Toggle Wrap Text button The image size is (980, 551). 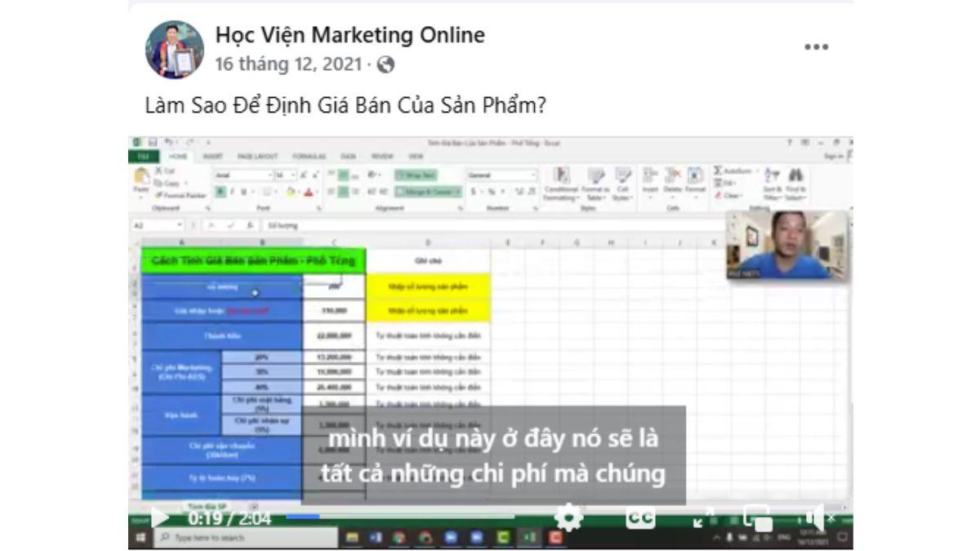[x=416, y=175]
